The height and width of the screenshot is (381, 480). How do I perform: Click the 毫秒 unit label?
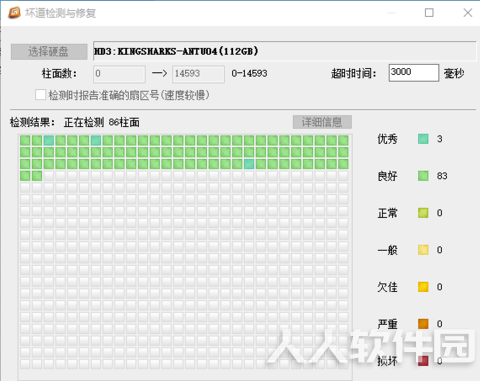pos(454,73)
